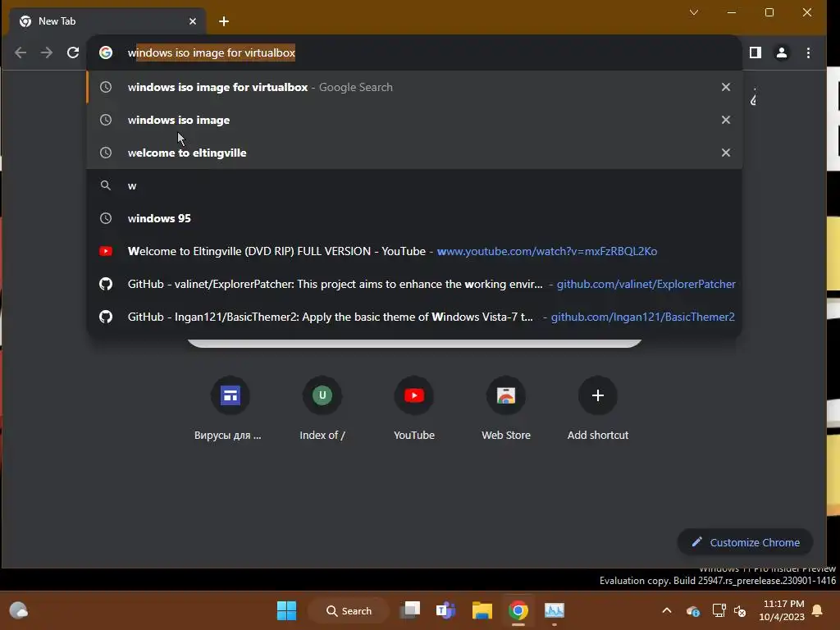Select suggestion 'windows iso image for virtualbox'
840x630 pixels.
(414, 87)
